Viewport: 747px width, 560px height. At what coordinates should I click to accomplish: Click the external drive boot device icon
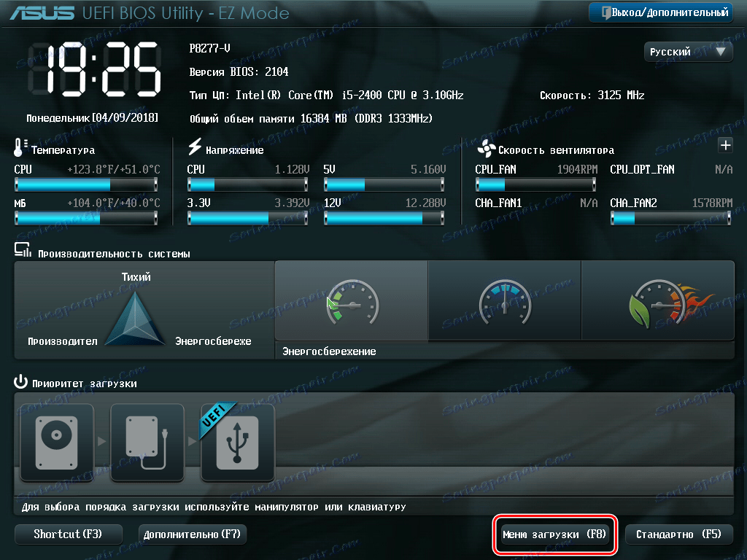tap(147, 443)
